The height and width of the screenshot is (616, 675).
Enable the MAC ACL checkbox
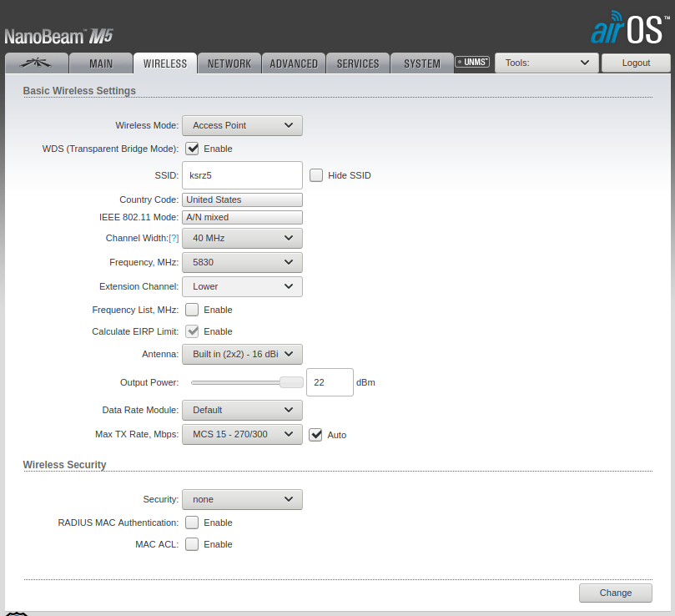(192, 544)
